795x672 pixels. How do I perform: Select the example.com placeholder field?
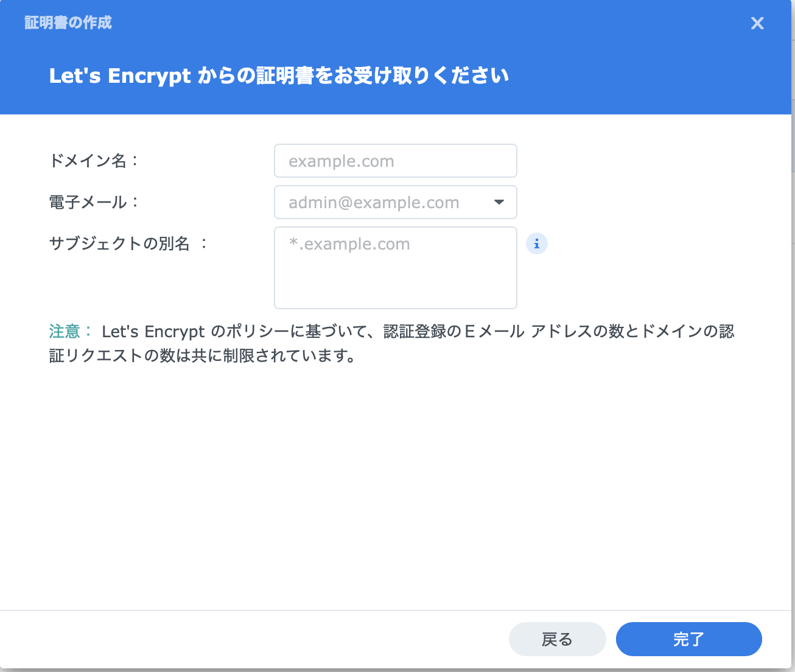coord(395,161)
